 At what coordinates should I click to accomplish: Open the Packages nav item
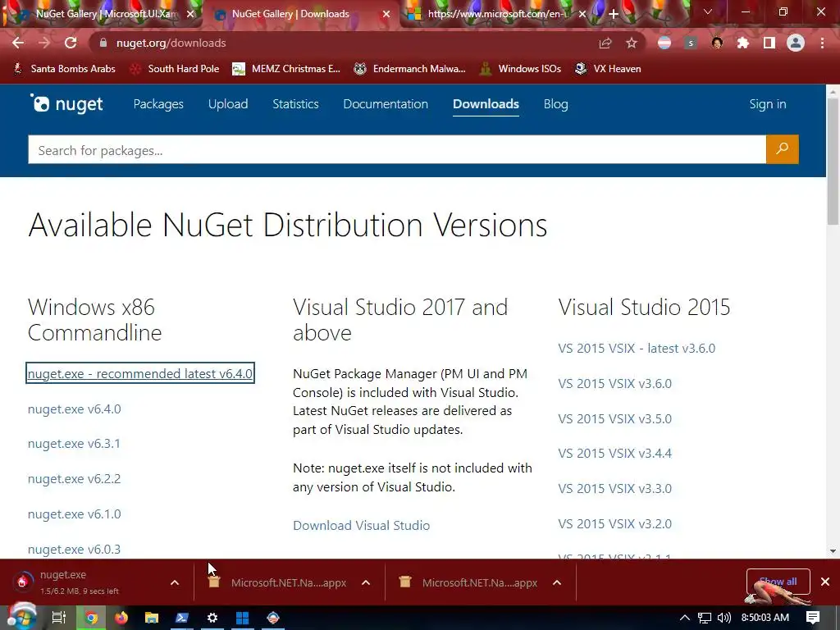click(158, 104)
